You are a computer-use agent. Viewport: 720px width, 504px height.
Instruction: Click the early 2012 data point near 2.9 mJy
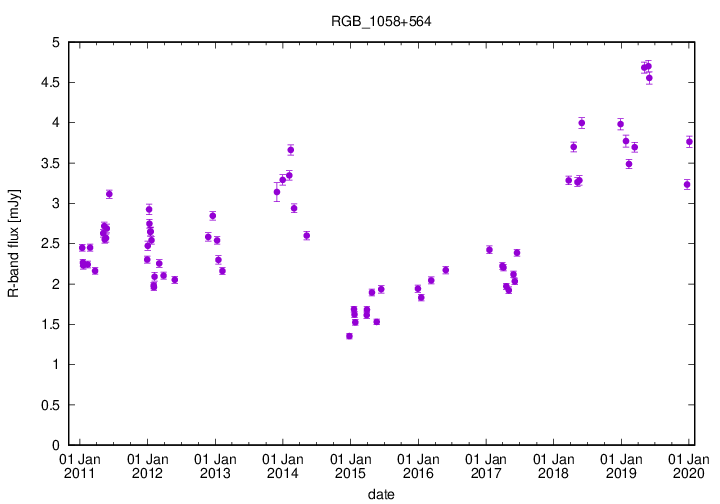point(149,210)
